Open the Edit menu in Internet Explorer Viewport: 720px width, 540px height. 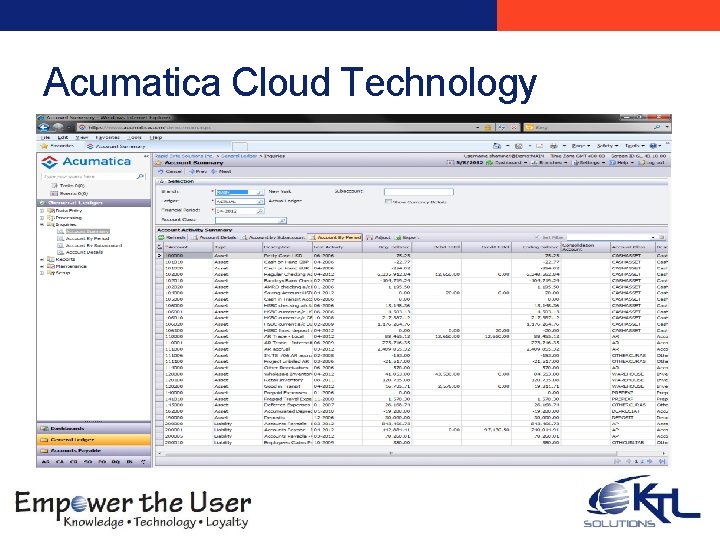point(62,137)
